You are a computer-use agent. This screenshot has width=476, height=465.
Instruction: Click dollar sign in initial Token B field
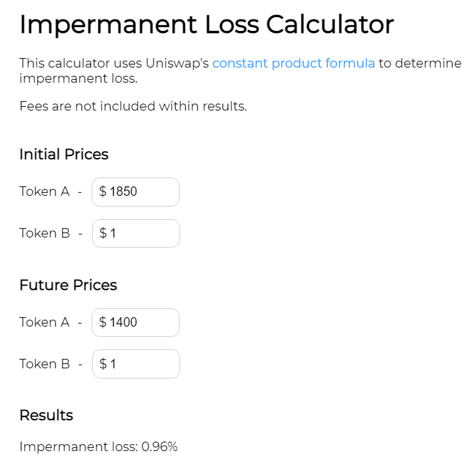[103, 233]
